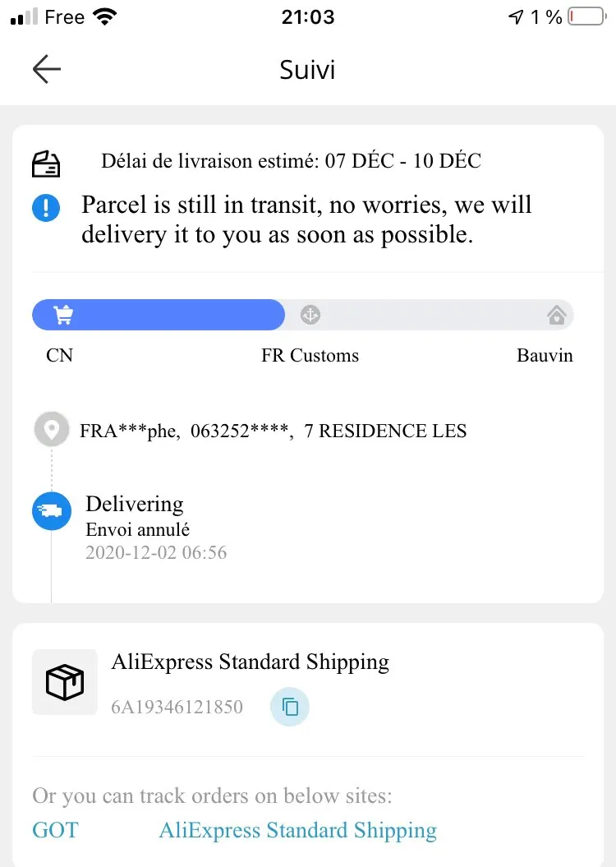Viewport: 616px width, 867px height.
Task: Tap the back arrow icon
Action: pyautogui.click(x=47, y=70)
